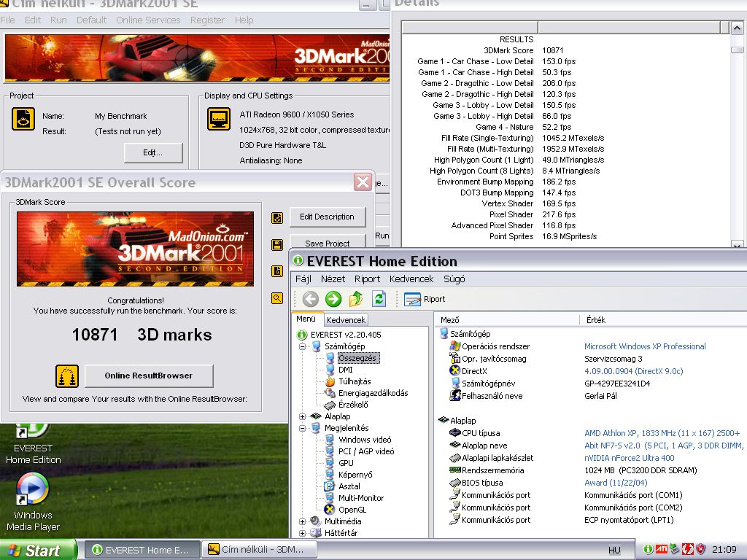Screen dimensions: 747x560
Task: Click the ATI tray icon
Action: (x=661, y=549)
